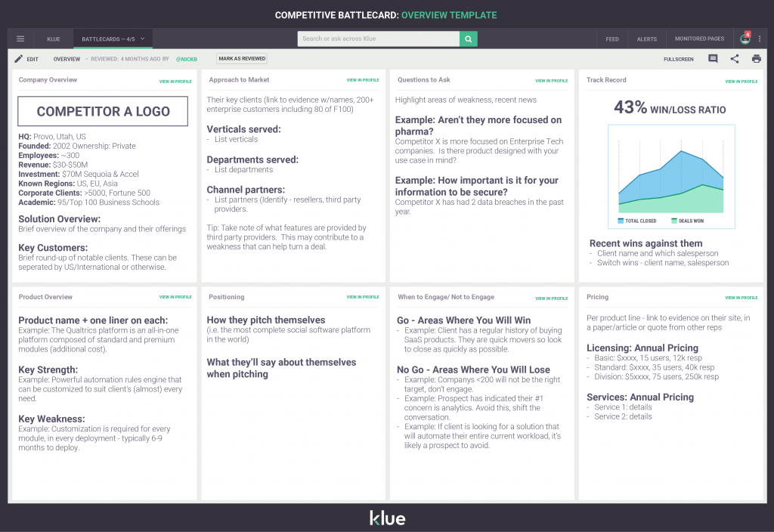774x532 pixels.
Task: Click the win/loss area chart
Action: [x=671, y=177]
